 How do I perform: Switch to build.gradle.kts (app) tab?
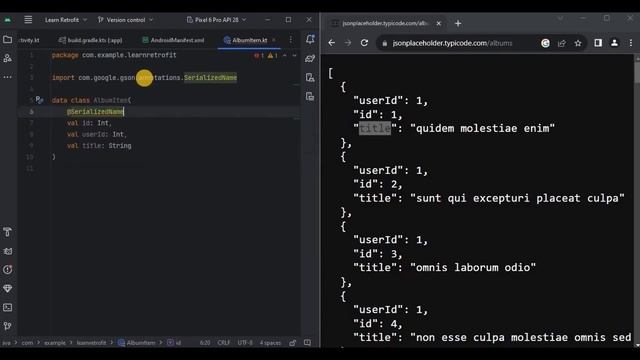(90, 40)
